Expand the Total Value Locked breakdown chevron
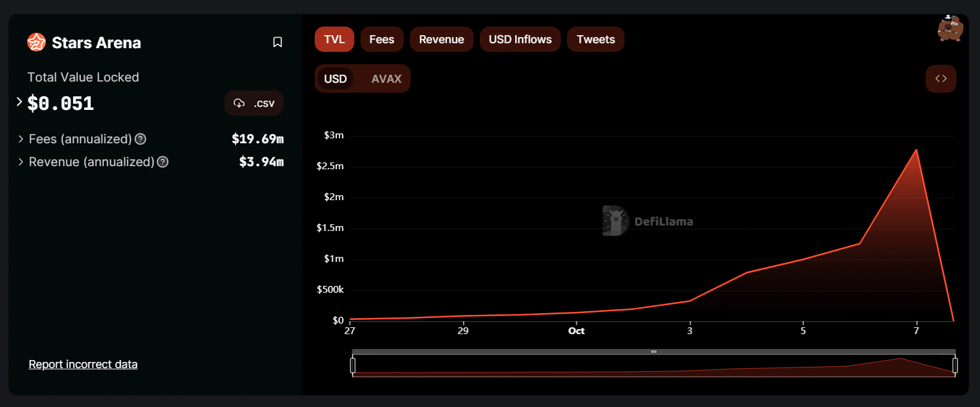The image size is (980, 407). coord(19,101)
